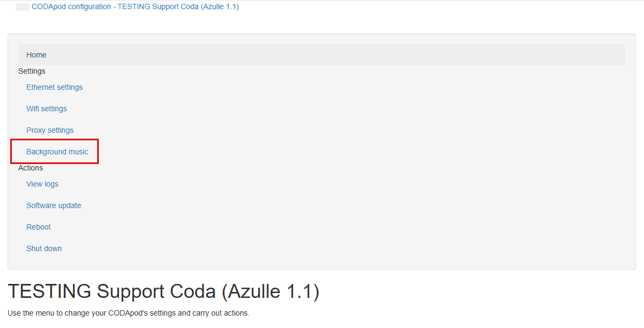This screenshot has width=644, height=328.
Task: Select Proxy settings in the menu
Action: (50, 130)
